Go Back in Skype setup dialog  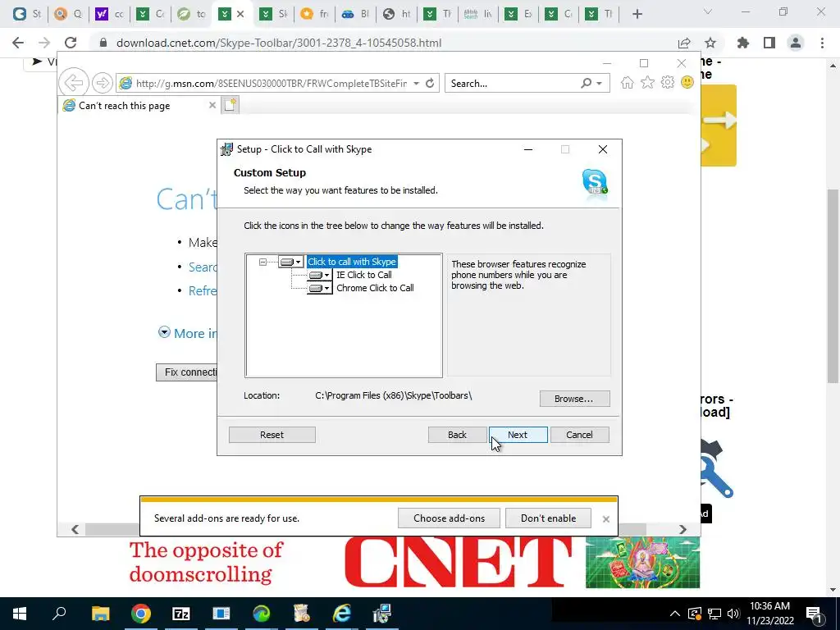457,435
